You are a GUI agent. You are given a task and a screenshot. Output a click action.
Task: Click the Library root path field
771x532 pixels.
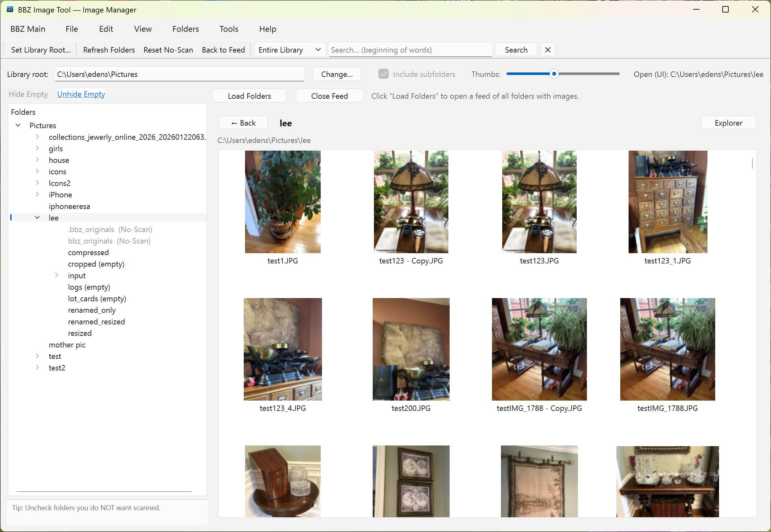tap(179, 74)
